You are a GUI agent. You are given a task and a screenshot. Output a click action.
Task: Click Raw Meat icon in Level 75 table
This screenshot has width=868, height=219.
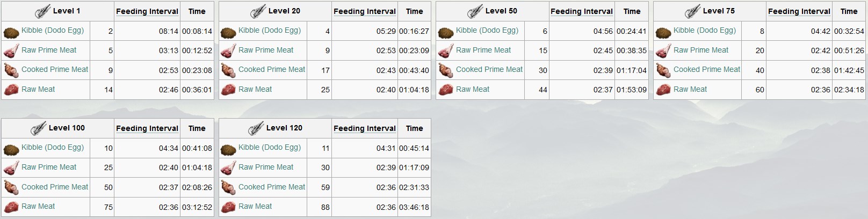click(x=663, y=90)
